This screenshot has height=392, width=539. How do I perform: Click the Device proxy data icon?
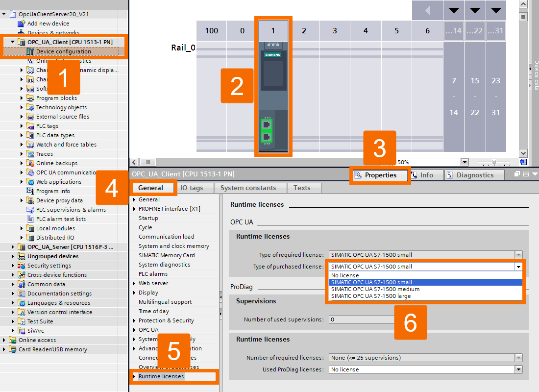tap(30, 200)
